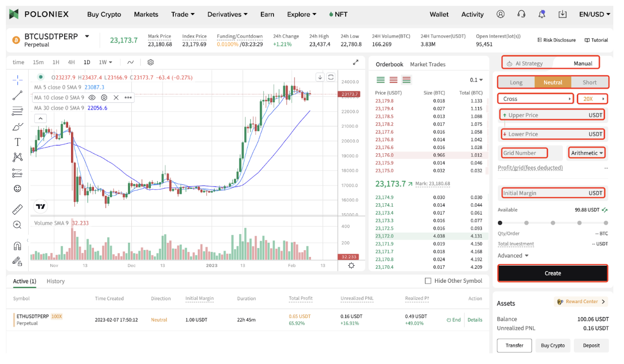Screen dimensions: 624x364
Task: Click the reset chart view icon
Action: 331,77
